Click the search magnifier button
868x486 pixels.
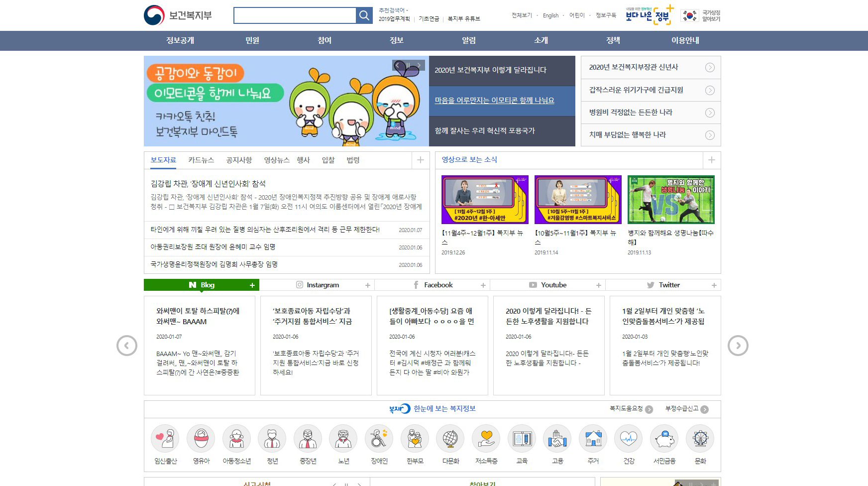click(364, 15)
